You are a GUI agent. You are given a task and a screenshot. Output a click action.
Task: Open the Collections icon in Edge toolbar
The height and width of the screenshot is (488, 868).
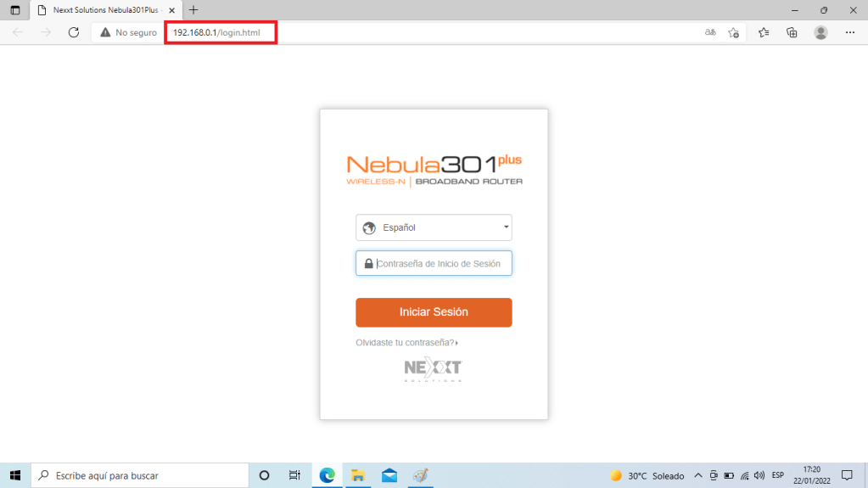(x=792, y=32)
